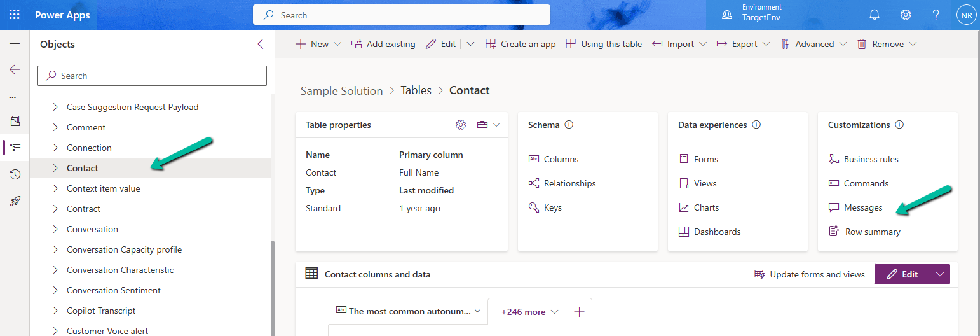Open Views under Data experiences
The width and height of the screenshot is (980, 336).
pos(697,183)
